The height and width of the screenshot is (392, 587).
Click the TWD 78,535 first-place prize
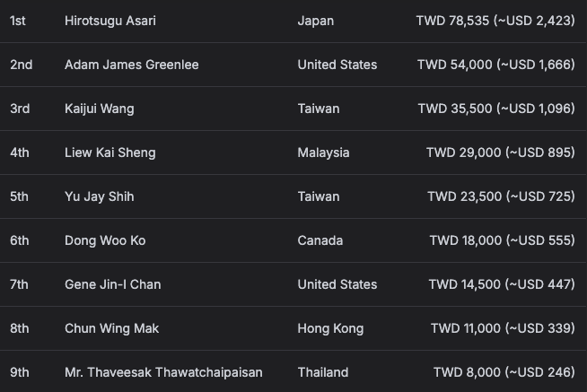pos(495,21)
